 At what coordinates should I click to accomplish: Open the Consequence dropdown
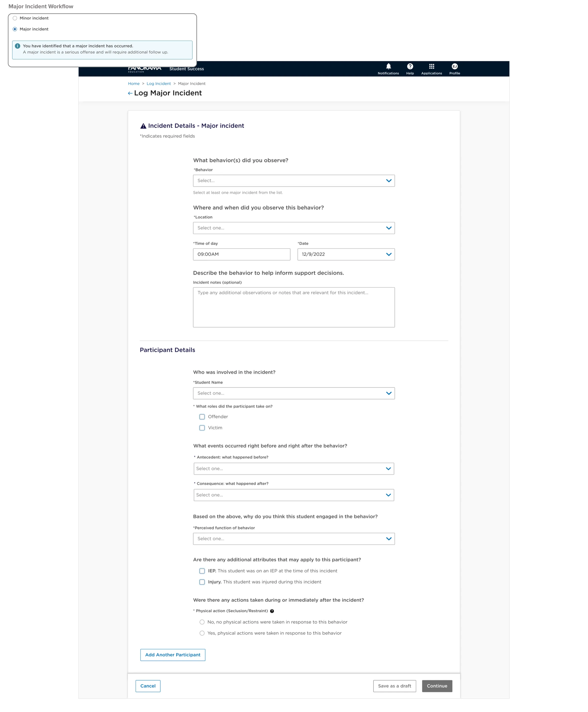coord(294,495)
